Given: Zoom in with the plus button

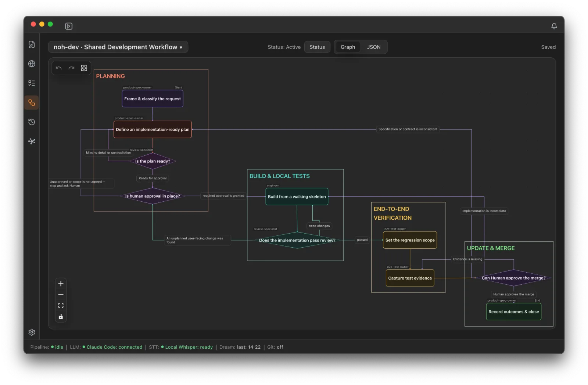Looking at the screenshot, I should [61, 284].
